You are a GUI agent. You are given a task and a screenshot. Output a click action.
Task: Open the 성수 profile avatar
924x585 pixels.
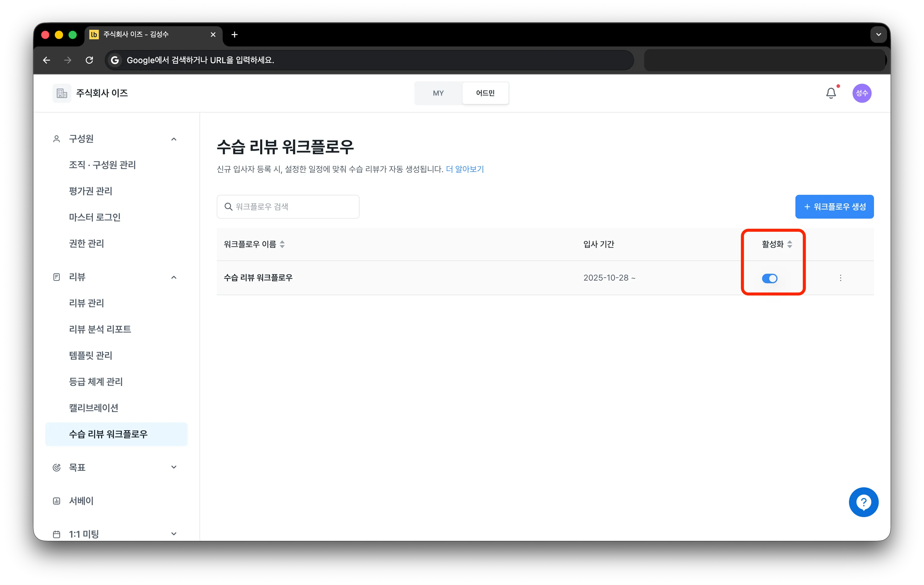[x=861, y=93]
